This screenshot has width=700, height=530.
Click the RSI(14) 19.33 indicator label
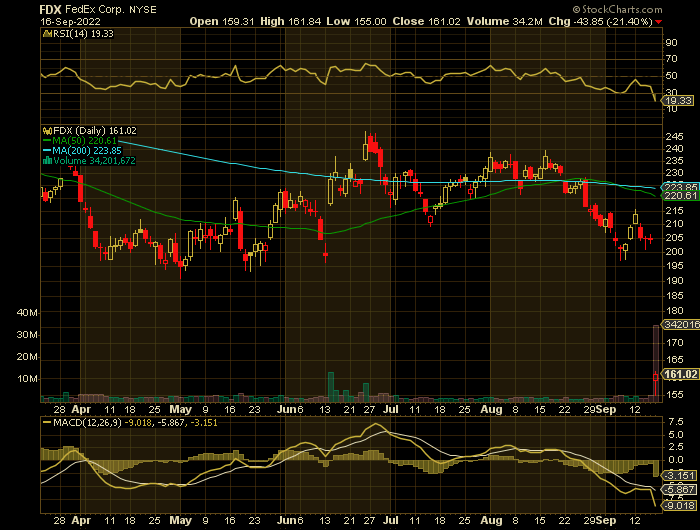tap(83, 34)
